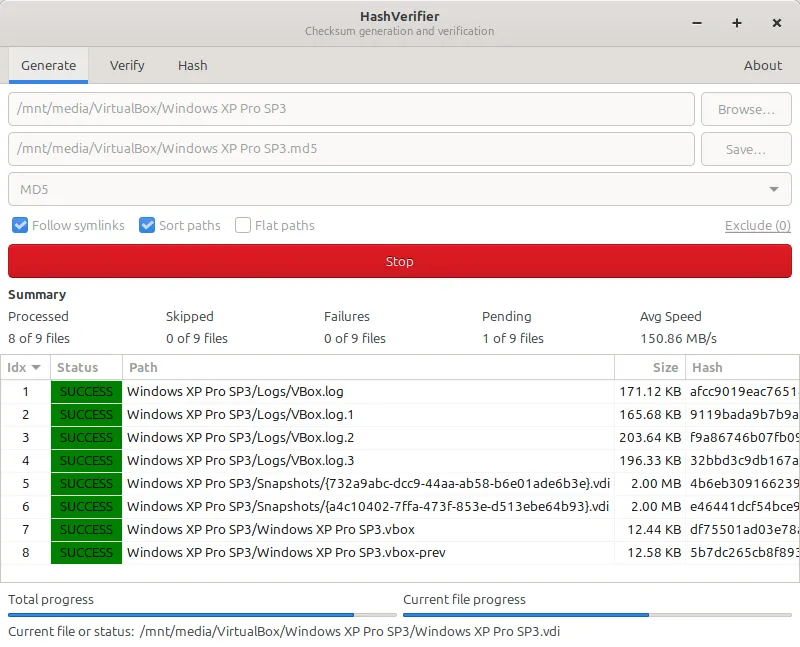Click the hash starting with afcc9019
Screen dimensions: 800x647
coord(744,391)
